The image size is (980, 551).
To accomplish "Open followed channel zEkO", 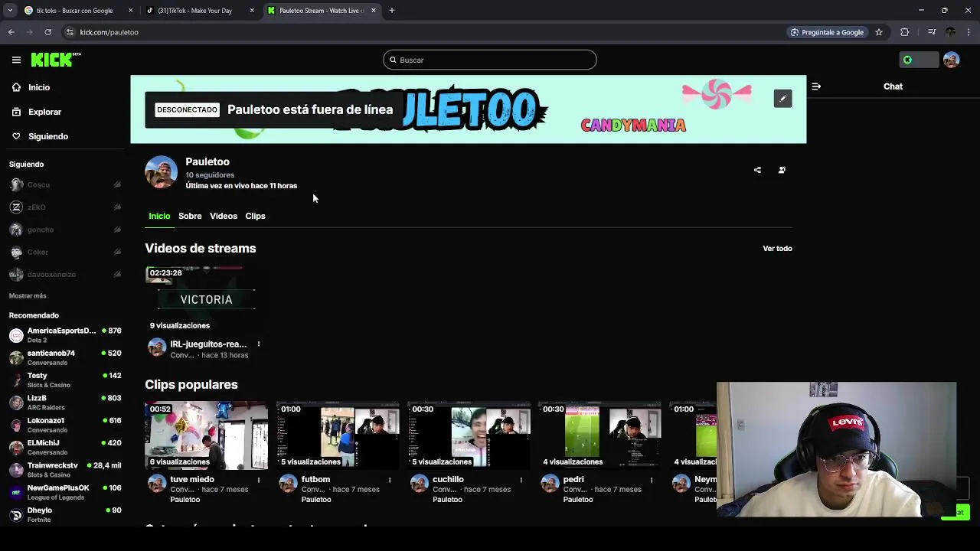I will click(x=65, y=207).
